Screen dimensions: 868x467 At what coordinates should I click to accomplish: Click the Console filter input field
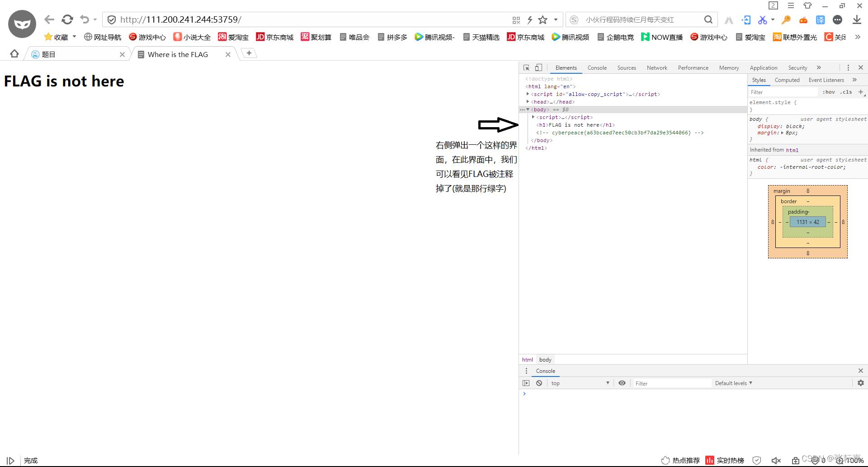(x=672, y=383)
